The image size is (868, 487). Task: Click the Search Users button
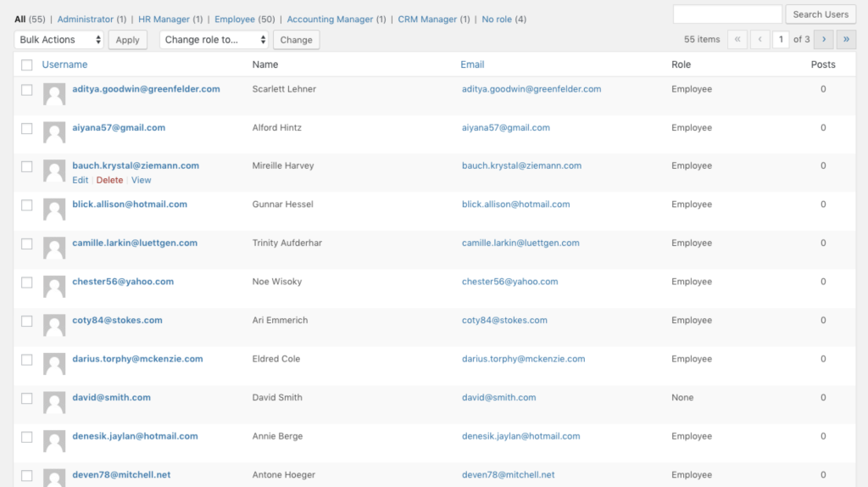click(x=821, y=14)
